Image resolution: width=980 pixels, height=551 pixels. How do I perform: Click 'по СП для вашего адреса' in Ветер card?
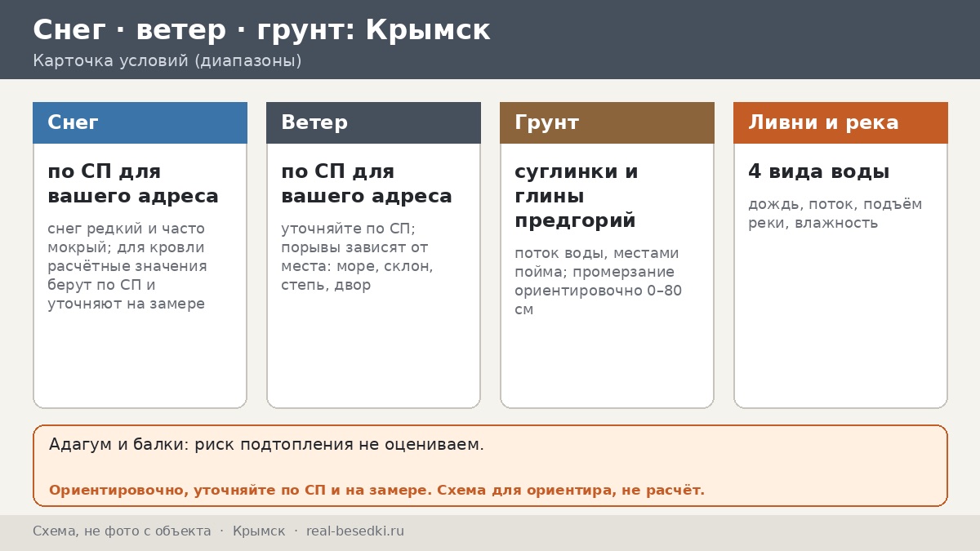click(x=367, y=184)
